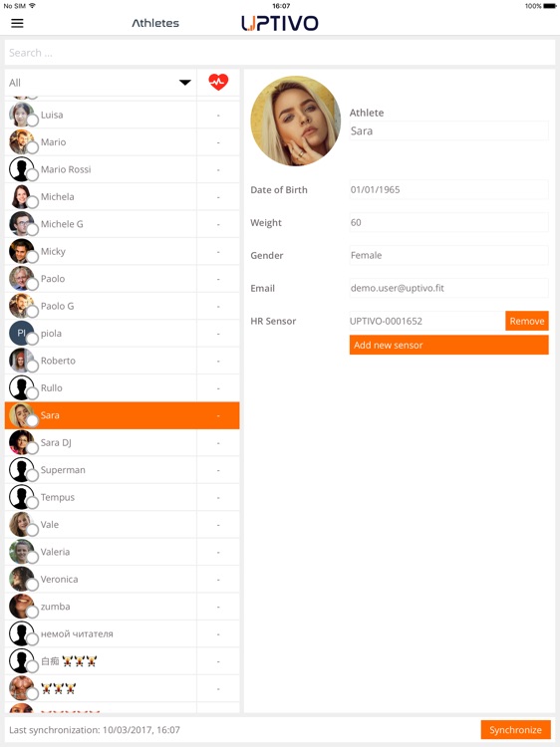Tap the PI initials avatar for piola
The height and width of the screenshot is (747, 560).
(x=22, y=334)
